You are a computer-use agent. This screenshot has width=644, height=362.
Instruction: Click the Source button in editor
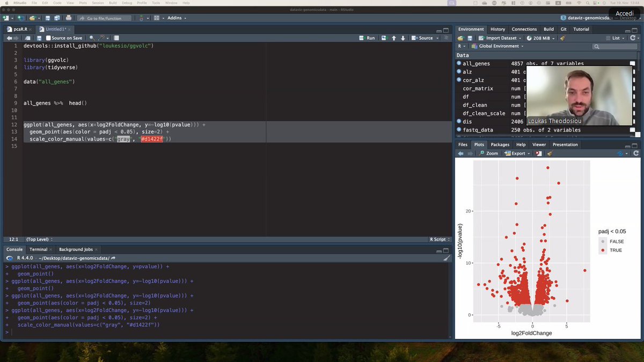click(x=422, y=38)
